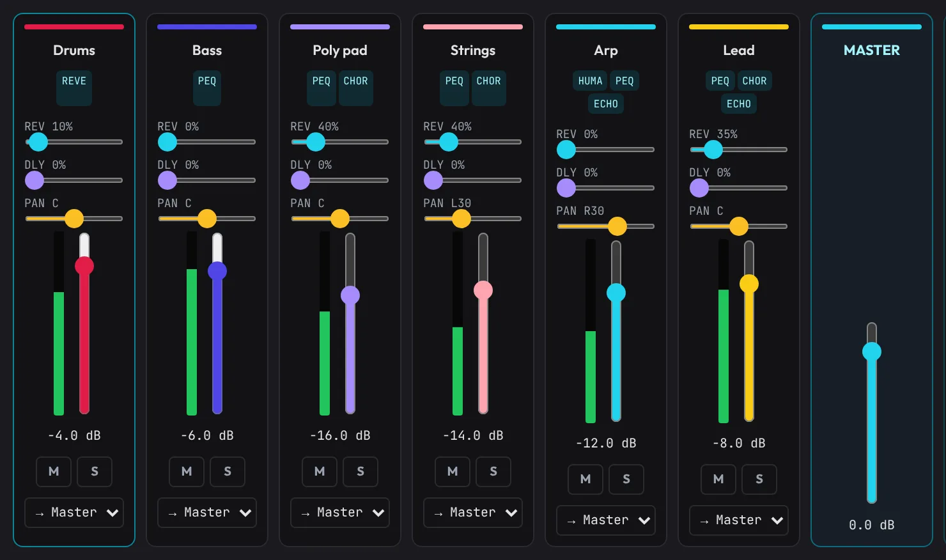Image resolution: width=946 pixels, height=560 pixels.
Task: Click the Drums volume fader
Action: pyautogui.click(x=84, y=323)
